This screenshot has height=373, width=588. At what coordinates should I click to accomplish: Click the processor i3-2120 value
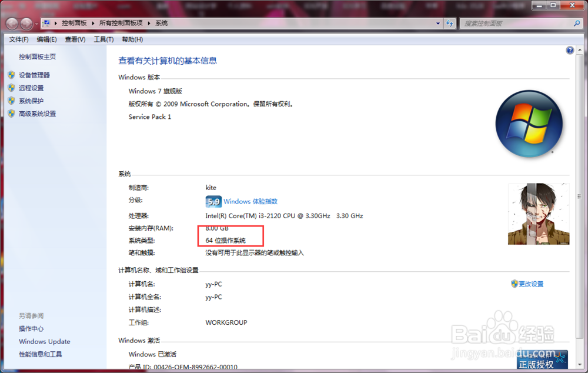tap(284, 216)
